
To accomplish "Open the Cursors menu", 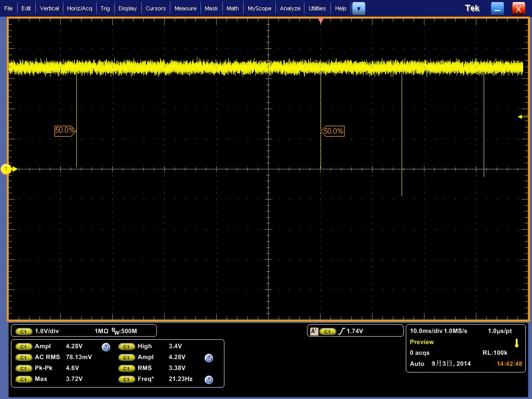I will (x=156, y=8).
